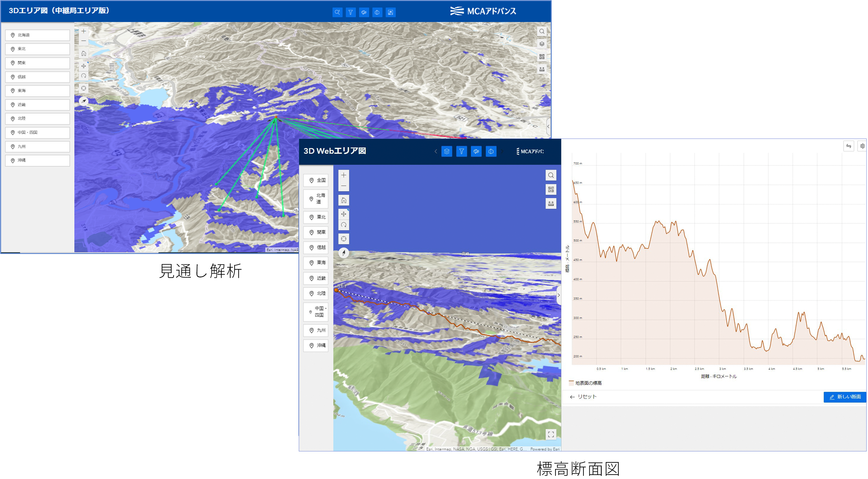This screenshot has height=479, width=868.
Task: Click the locate crosshair button in lower map
Action: [343, 239]
